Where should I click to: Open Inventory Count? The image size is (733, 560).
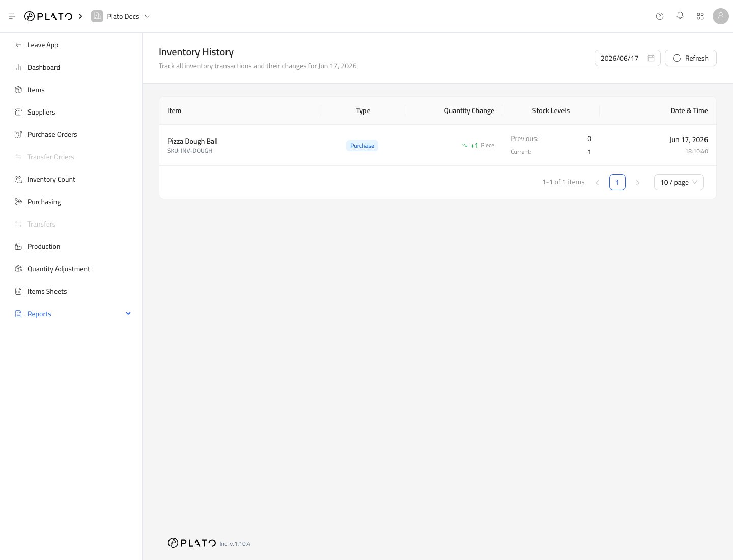(x=51, y=179)
